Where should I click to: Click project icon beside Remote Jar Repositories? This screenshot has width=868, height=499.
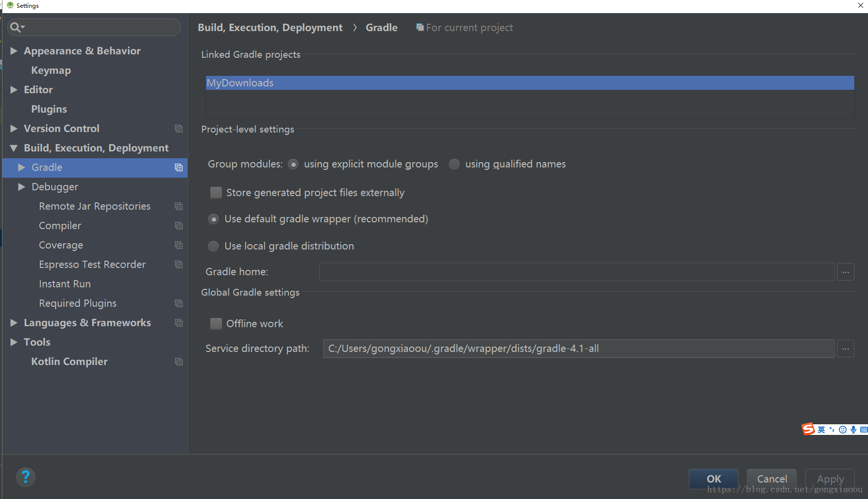tap(179, 206)
